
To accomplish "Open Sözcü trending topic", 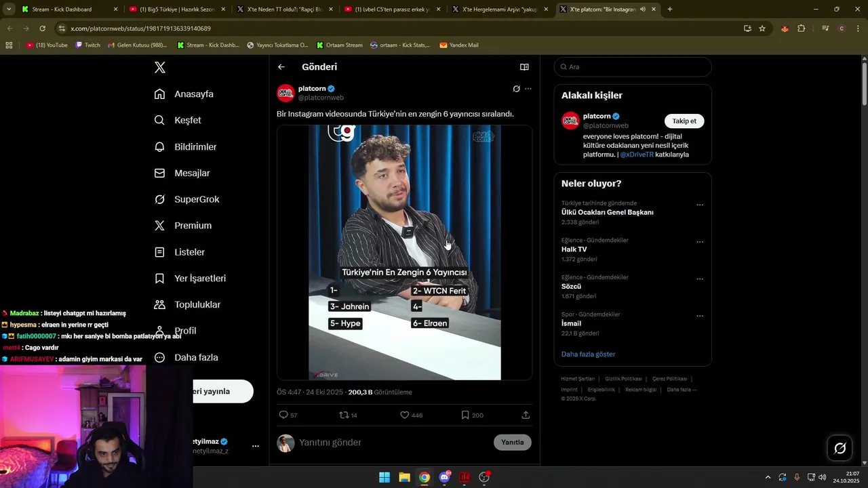I will click(x=571, y=287).
